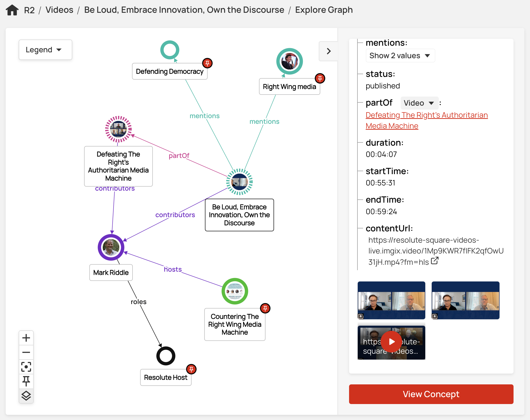Screen dimensions: 530x420
Task: Click the Mark Riddle node avatar
Action: click(111, 247)
